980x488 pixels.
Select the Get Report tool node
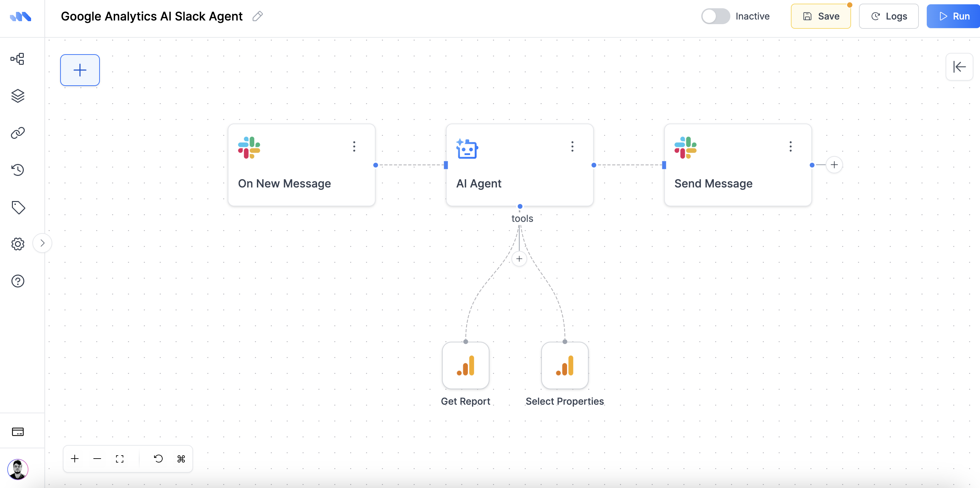click(x=465, y=366)
